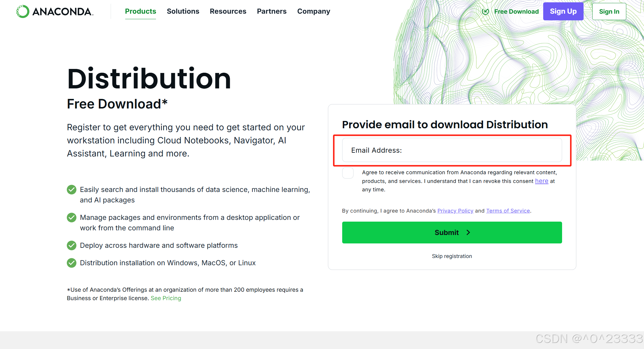Expand the Partners navigation menu
Screen dimensions: 644x349
[x=272, y=11]
